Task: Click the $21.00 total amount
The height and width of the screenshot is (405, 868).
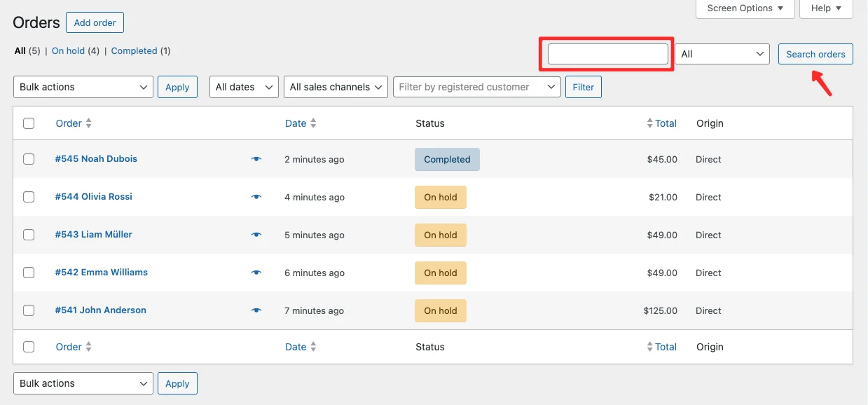Action: pos(663,197)
